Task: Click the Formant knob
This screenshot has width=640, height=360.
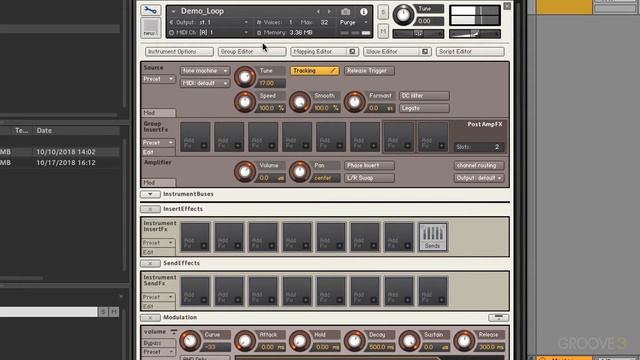Action: pyautogui.click(x=354, y=102)
